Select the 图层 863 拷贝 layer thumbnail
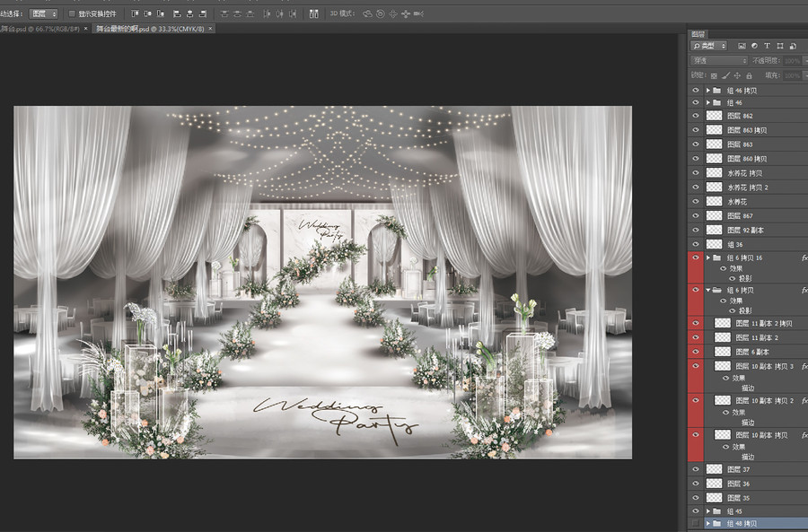The image size is (808, 532). (x=715, y=130)
